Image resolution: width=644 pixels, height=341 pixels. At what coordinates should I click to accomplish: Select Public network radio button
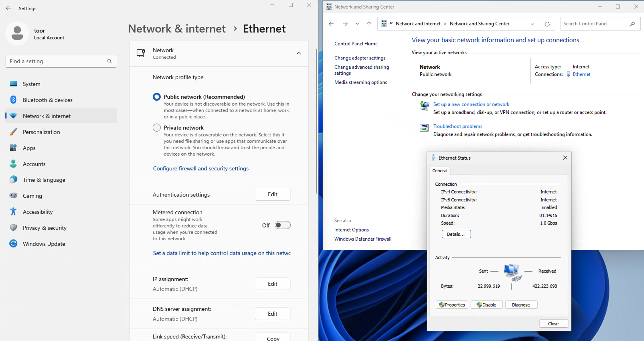[x=157, y=97]
